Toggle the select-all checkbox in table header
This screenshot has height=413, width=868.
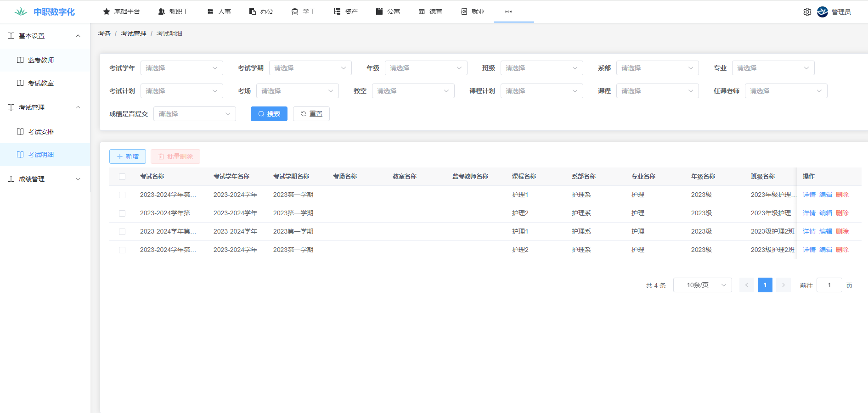pos(122,177)
